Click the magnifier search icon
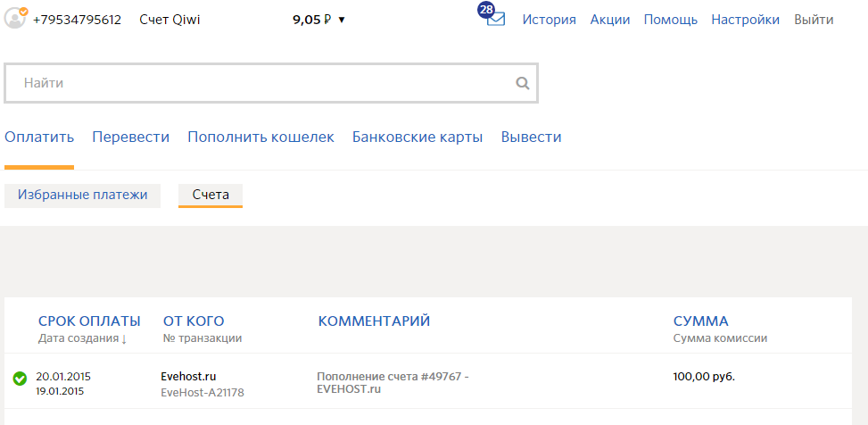868x425 pixels. [x=523, y=83]
